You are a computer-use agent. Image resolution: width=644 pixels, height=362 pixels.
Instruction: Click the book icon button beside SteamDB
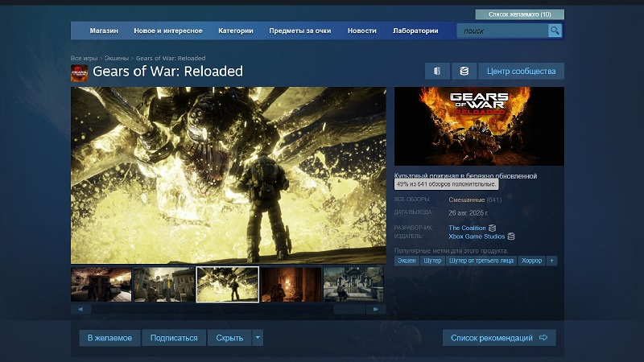pyautogui.click(x=437, y=71)
